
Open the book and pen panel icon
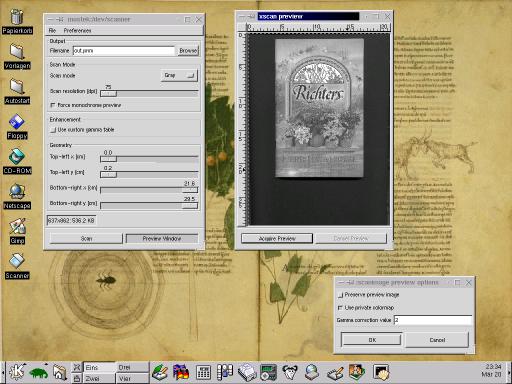tap(160, 372)
